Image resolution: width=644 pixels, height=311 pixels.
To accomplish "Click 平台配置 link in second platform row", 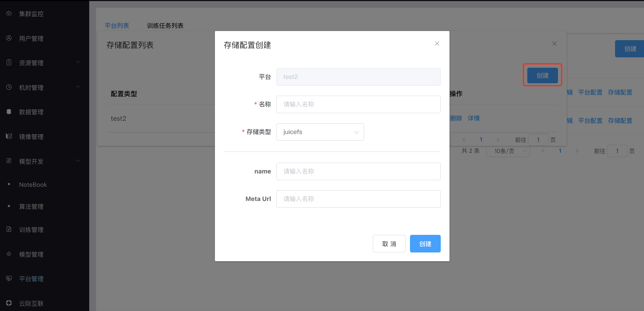I will (590, 121).
